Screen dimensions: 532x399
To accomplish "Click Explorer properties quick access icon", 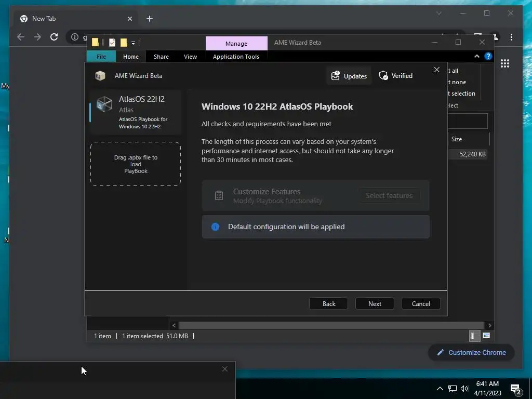I will point(112,43).
